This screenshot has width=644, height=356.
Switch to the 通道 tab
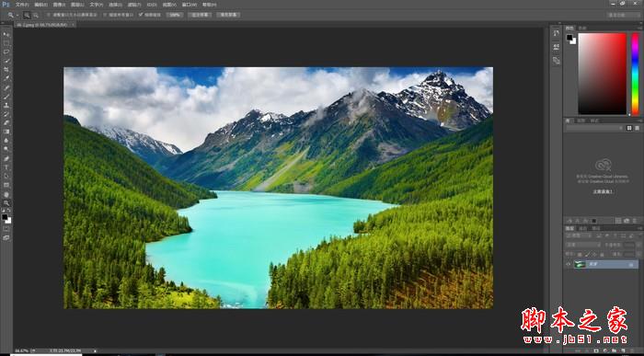[x=583, y=229]
